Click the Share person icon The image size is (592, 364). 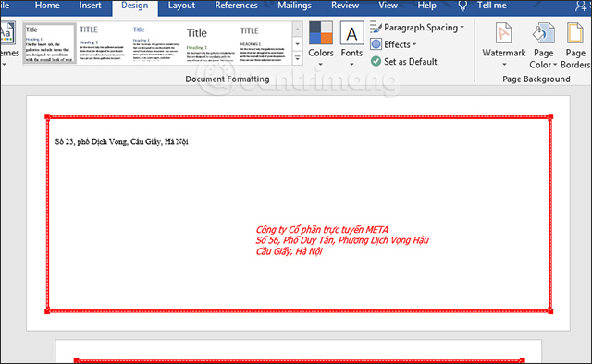[582, 6]
